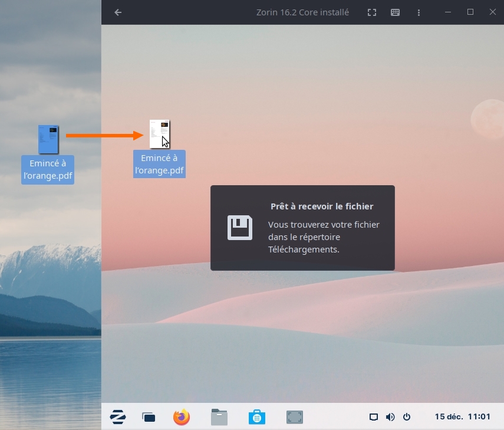The image size is (504, 430).
Task: Click the display icon in system tray
Action: [373, 417]
